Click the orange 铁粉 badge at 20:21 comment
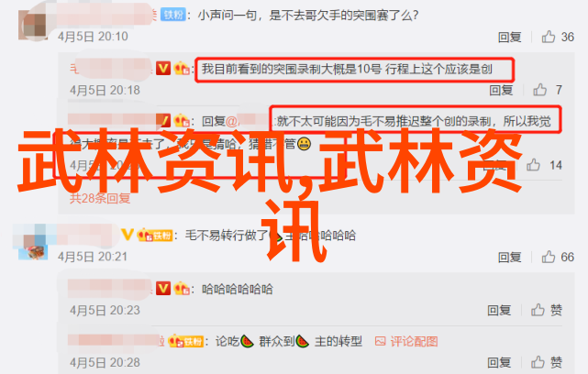 tap(155, 235)
